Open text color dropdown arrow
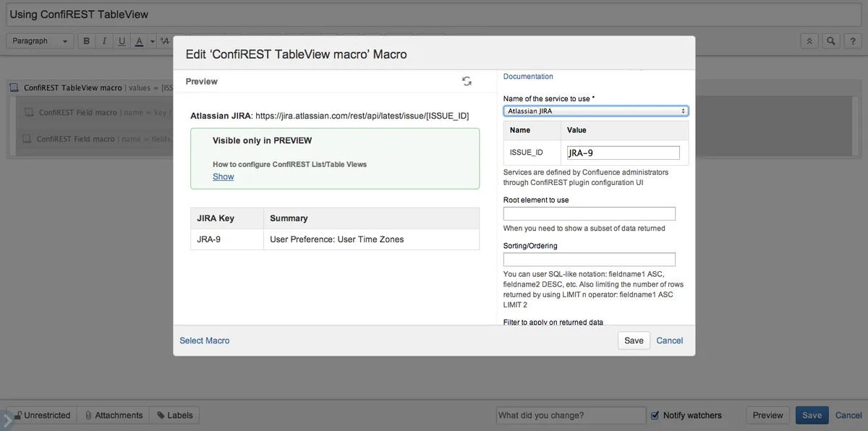This screenshot has height=431, width=868. coord(152,41)
